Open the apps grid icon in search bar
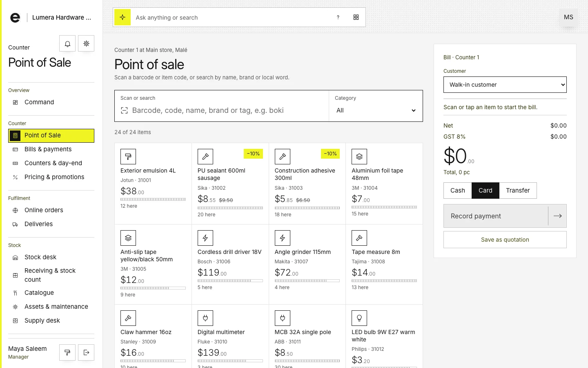 [x=356, y=17]
